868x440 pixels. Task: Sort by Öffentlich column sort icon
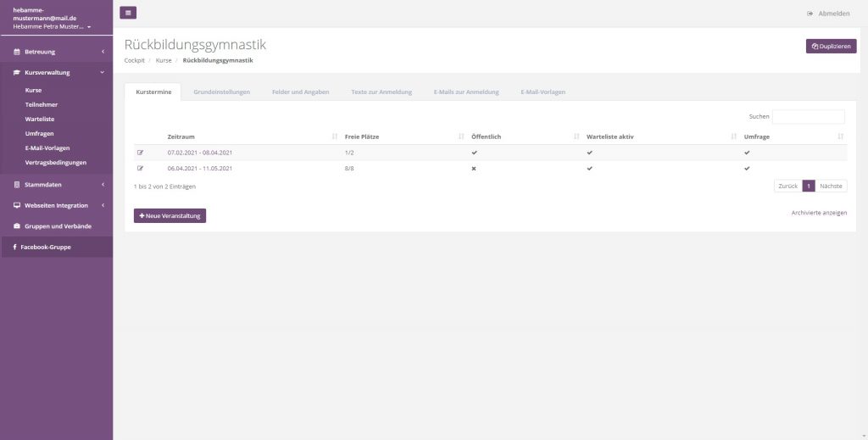coord(576,136)
